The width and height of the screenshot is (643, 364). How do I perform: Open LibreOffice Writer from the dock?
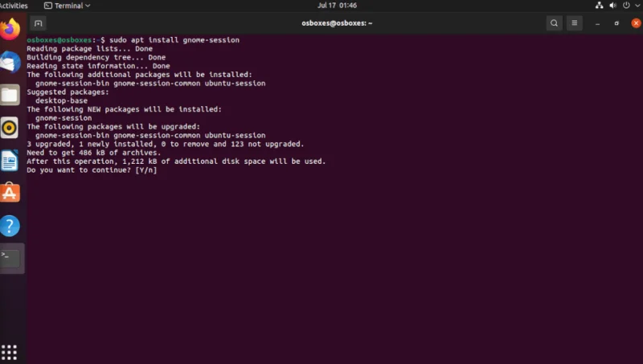[x=10, y=160]
